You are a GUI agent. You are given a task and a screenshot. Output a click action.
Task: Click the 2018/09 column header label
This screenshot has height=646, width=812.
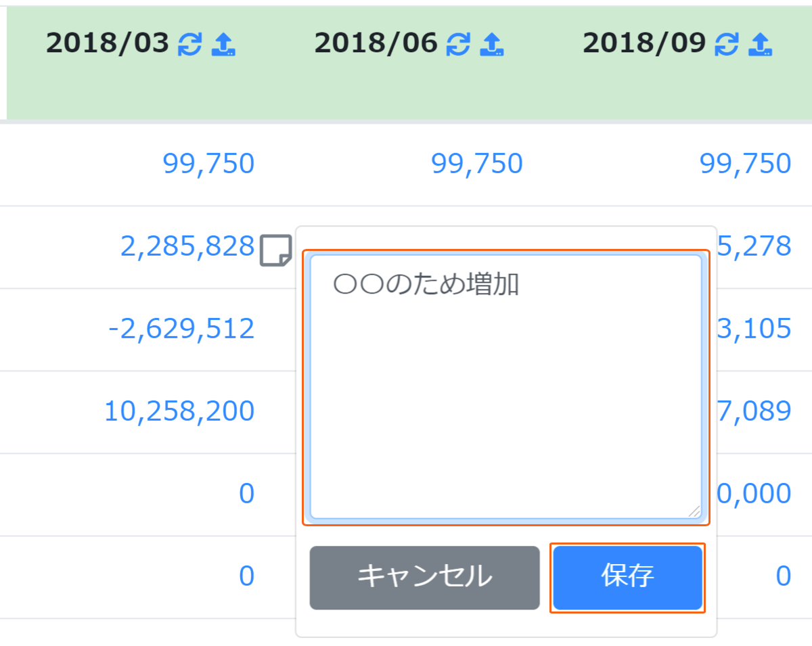coord(644,44)
